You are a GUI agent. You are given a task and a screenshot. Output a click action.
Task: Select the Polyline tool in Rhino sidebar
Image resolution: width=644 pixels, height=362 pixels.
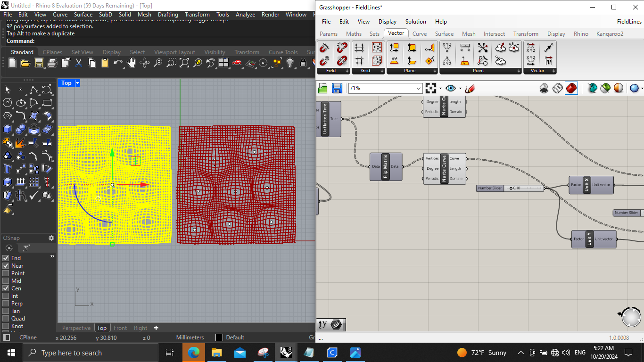pyautogui.click(x=33, y=90)
